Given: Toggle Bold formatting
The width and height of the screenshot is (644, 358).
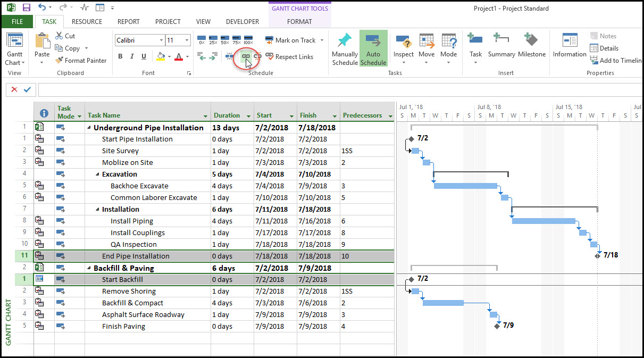Looking at the screenshot, I should (x=120, y=56).
